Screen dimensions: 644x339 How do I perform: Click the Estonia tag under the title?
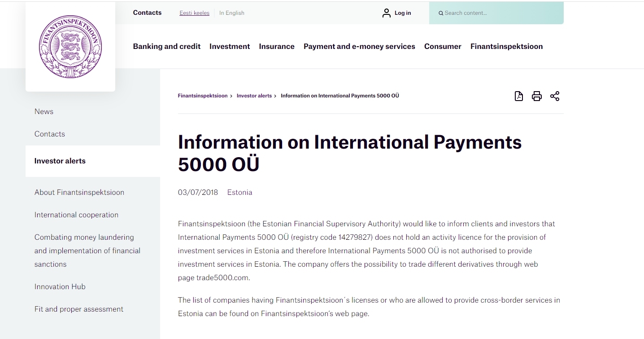(x=239, y=192)
